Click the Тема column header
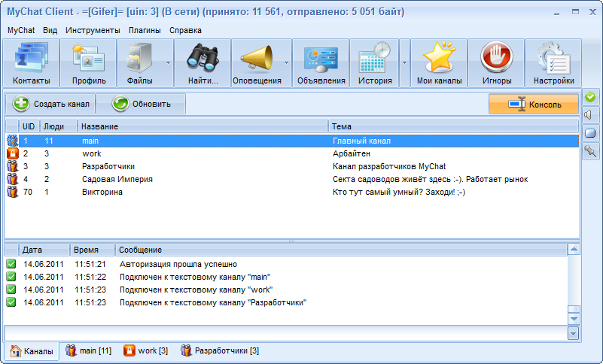This screenshot has height=364, width=603. point(453,126)
